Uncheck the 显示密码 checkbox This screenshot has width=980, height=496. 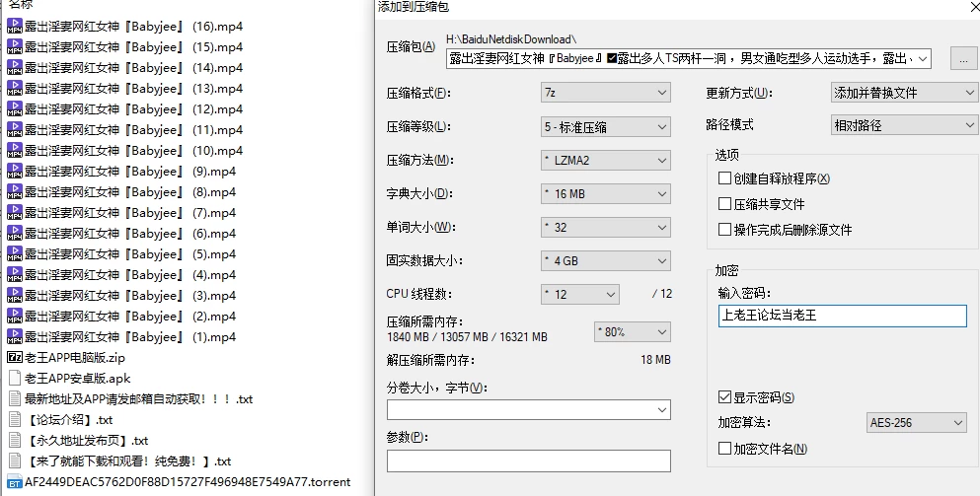[x=725, y=397]
